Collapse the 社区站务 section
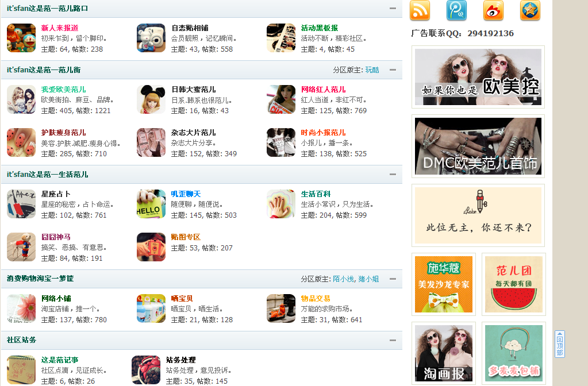The height and width of the screenshot is (386, 588). click(x=393, y=340)
